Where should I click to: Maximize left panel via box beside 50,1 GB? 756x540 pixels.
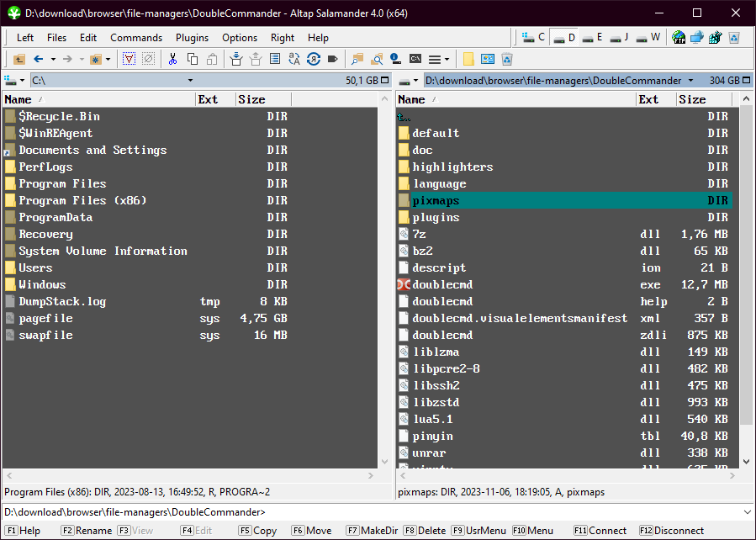coord(384,81)
